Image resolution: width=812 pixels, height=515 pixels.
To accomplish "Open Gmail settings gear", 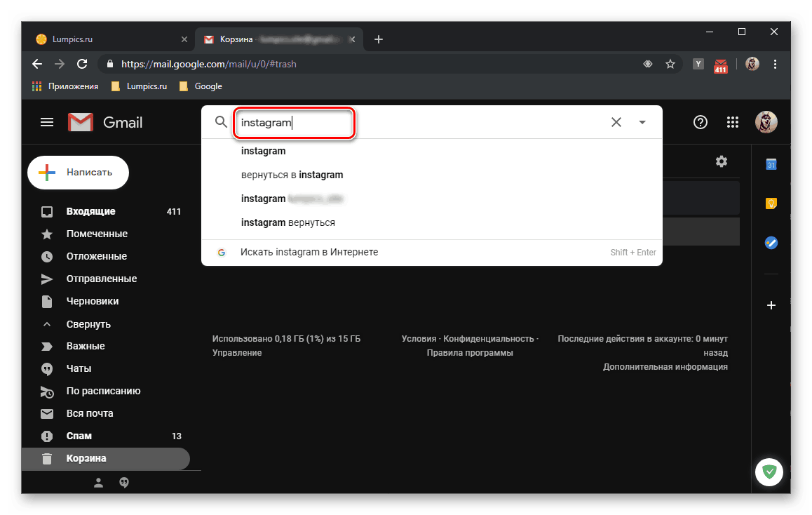I will [722, 161].
